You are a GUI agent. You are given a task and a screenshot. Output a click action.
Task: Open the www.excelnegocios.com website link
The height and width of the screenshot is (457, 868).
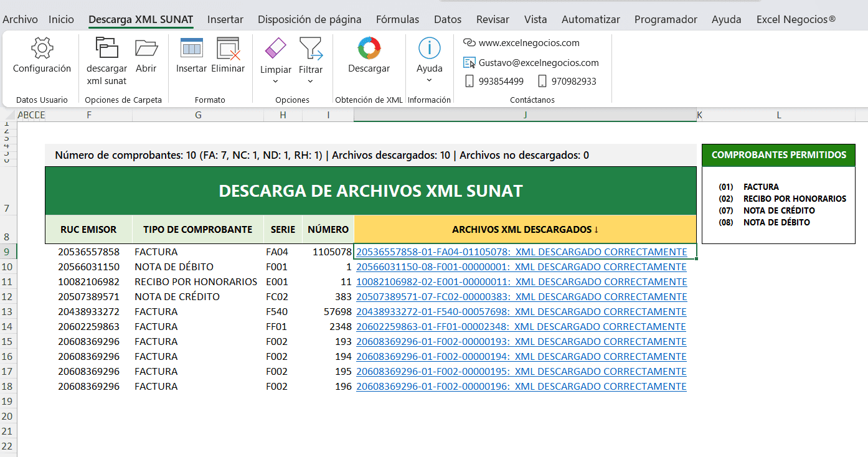pyautogui.click(x=529, y=43)
